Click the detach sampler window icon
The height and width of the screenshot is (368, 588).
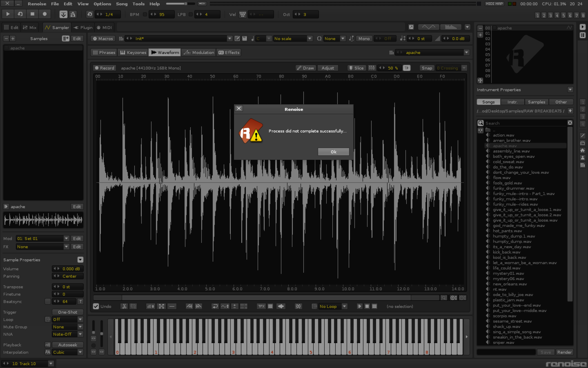point(411,27)
